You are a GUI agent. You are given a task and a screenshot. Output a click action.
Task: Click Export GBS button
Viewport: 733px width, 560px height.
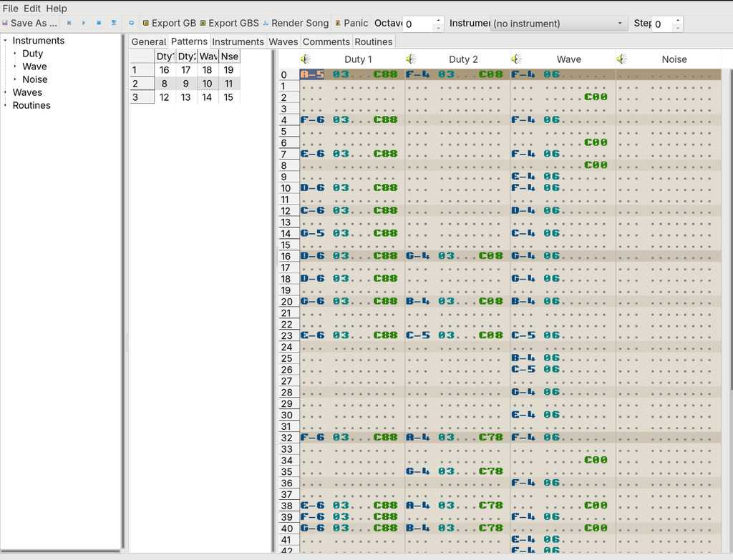coord(229,23)
